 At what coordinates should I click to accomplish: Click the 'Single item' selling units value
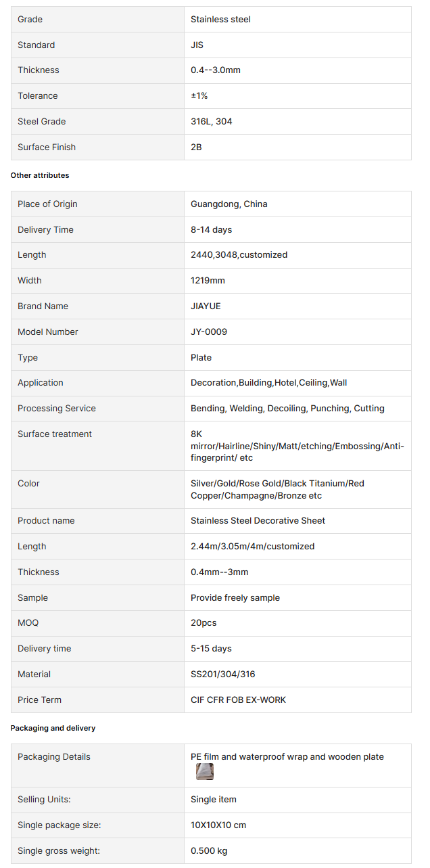point(214,800)
